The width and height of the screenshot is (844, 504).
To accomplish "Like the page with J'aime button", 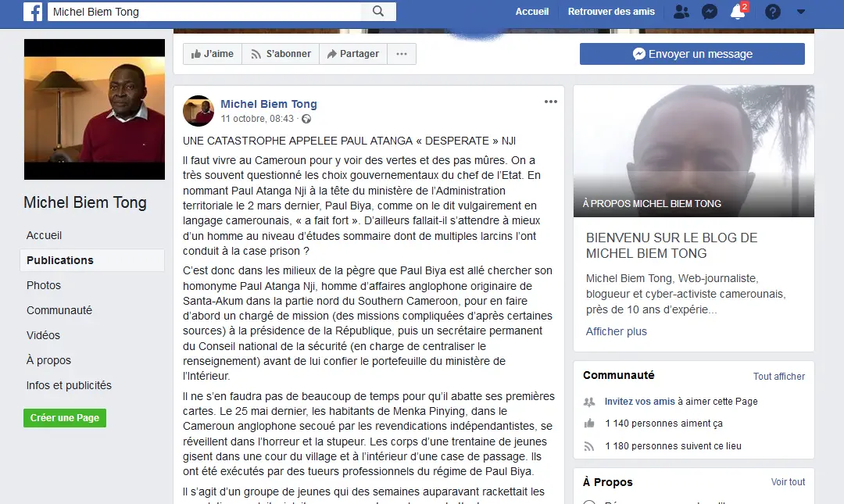I will click(213, 54).
